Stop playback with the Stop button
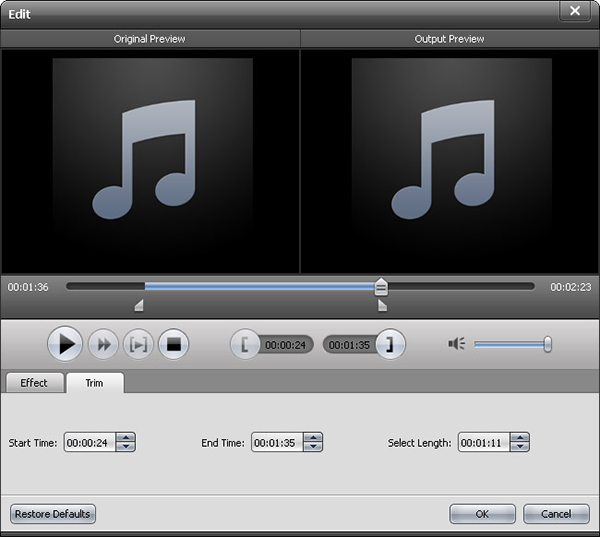This screenshot has height=537, width=600. (174, 344)
